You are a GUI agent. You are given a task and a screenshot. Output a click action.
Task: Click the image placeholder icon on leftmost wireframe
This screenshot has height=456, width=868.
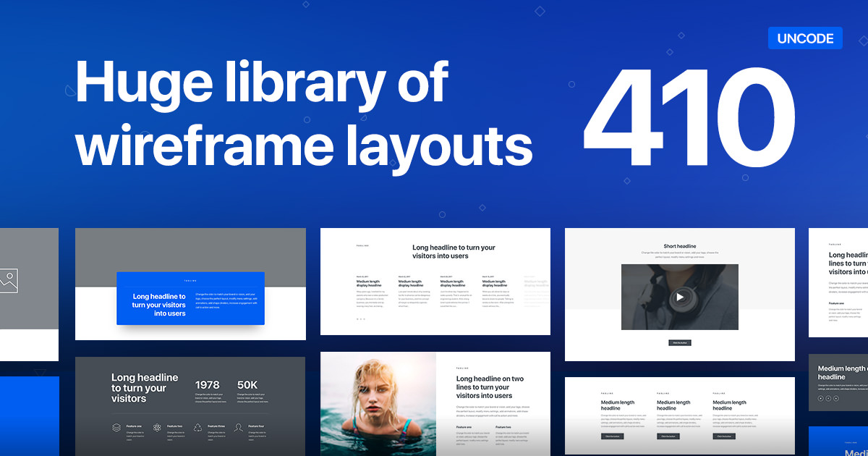[x=9, y=281]
